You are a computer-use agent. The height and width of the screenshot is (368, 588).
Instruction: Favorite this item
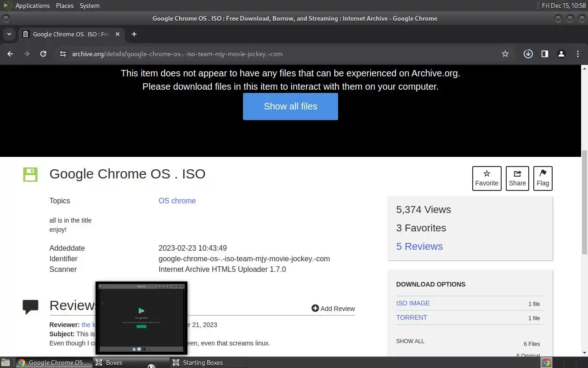tap(487, 178)
